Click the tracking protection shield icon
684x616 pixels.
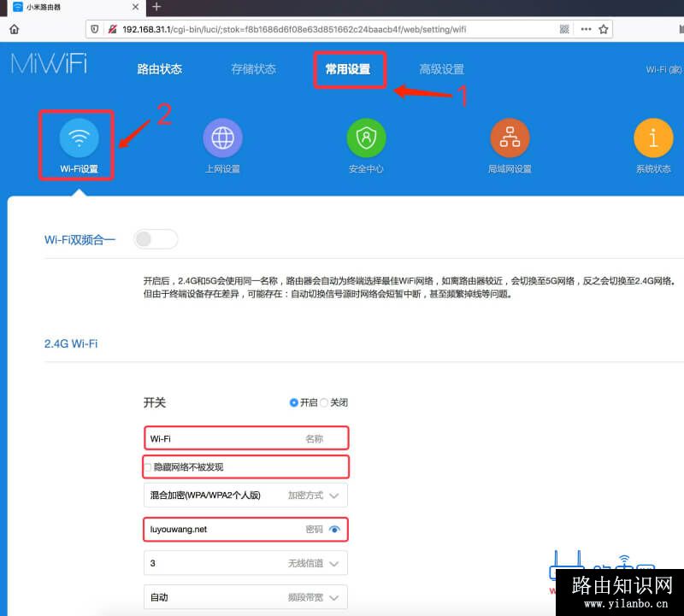pos(95,29)
